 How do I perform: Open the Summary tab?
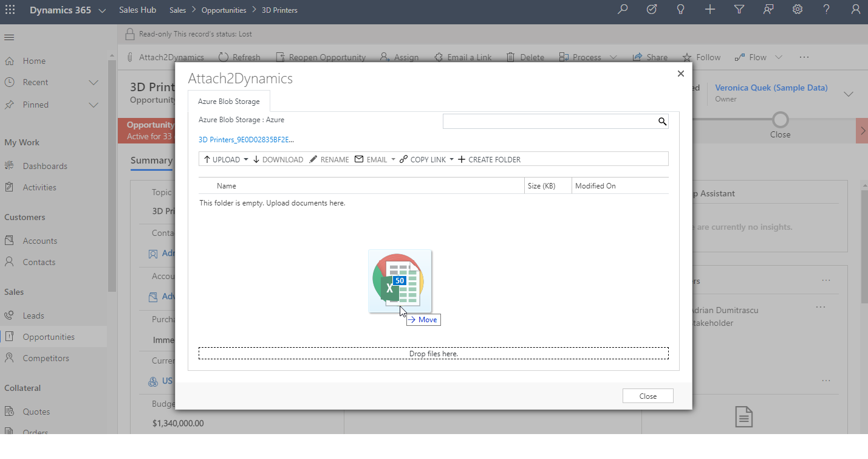click(151, 160)
